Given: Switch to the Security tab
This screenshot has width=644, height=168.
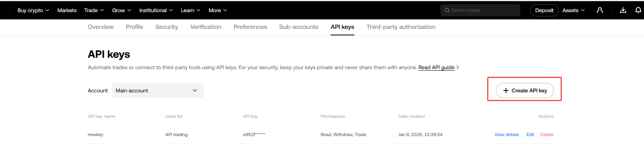Looking at the screenshot, I should point(167,27).
